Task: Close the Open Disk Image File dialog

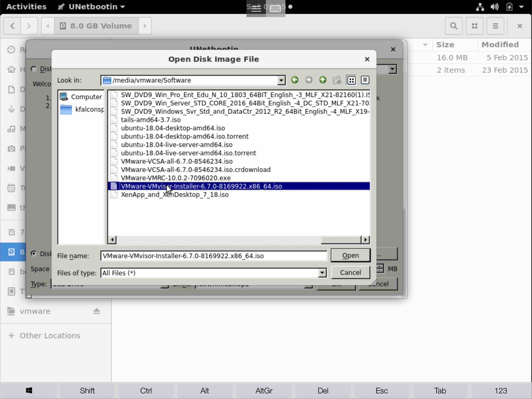Action: [367, 59]
